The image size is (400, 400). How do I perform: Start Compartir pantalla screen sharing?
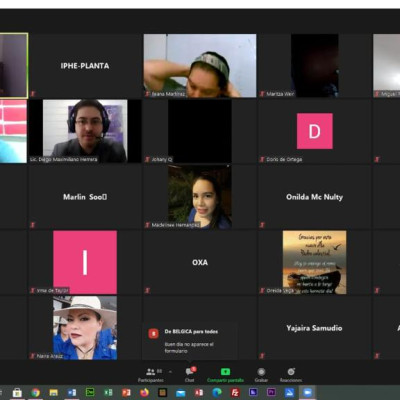point(225,375)
